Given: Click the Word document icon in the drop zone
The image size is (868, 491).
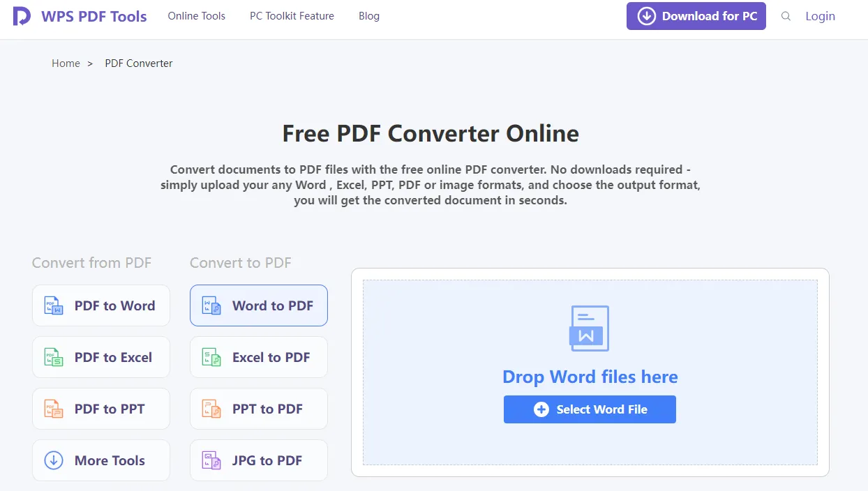Looking at the screenshot, I should (x=590, y=328).
